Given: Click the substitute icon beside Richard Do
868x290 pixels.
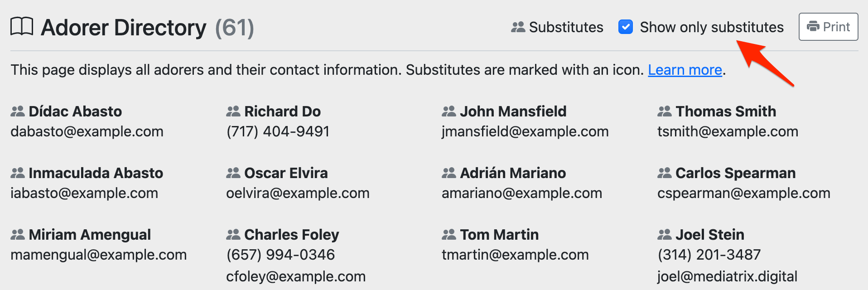Looking at the screenshot, I should coord(233,111).
